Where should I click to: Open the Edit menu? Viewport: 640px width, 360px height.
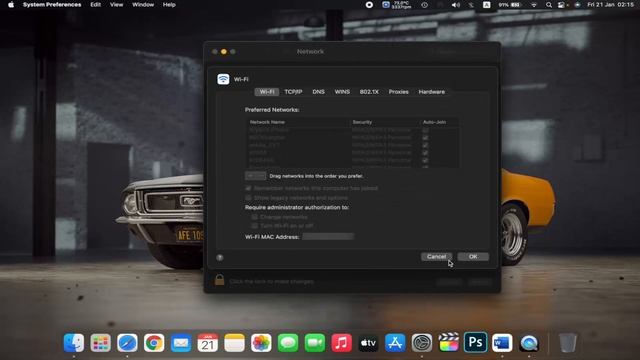96,5
